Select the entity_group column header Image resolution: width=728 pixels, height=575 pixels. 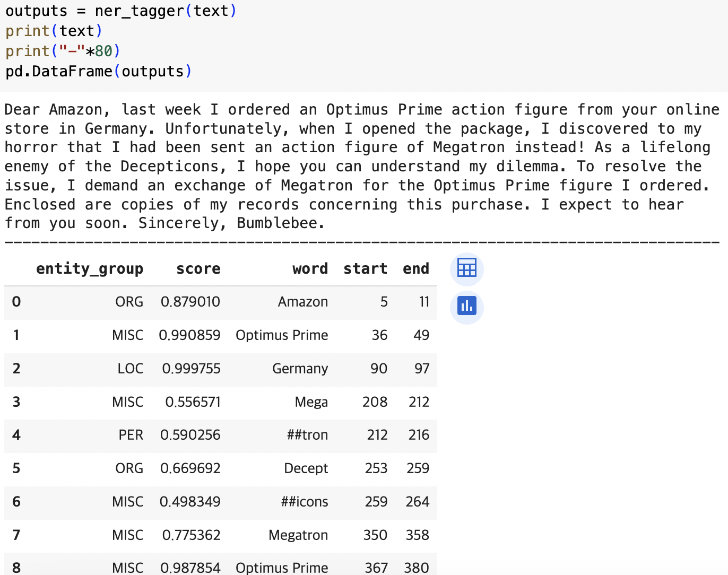click(x=90, y=268)
